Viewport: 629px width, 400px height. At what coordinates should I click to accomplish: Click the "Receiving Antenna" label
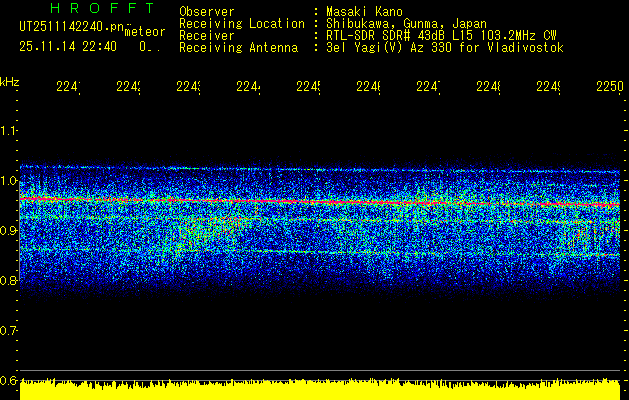coord(238,48)
